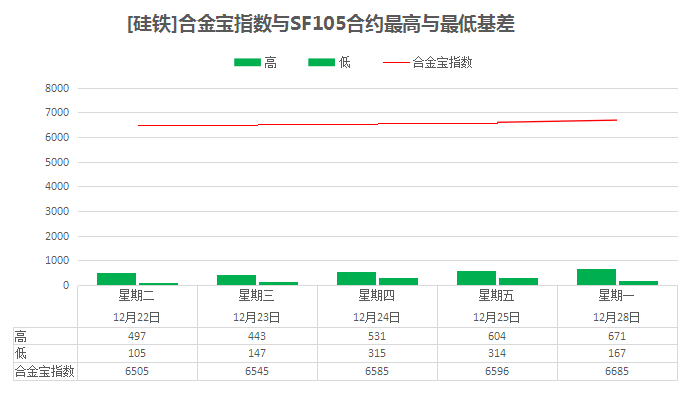Click the 12月22日 date label

(137, 317)
